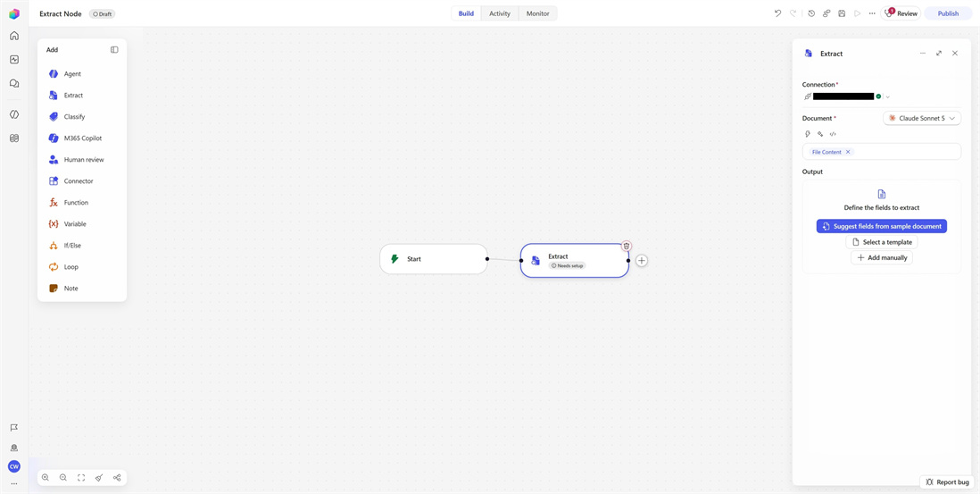Switch to the Monitor tab

(537, 13)
